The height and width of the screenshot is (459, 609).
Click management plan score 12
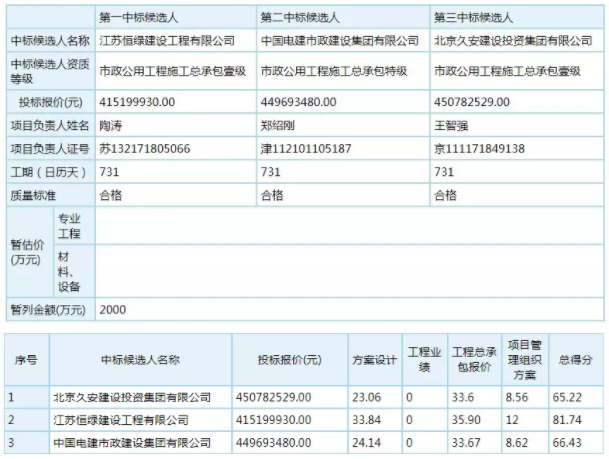click(x=512, y=420)
